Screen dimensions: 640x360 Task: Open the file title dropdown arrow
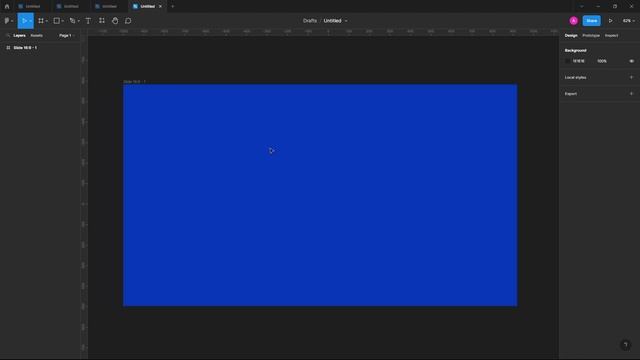coord(346,21)
